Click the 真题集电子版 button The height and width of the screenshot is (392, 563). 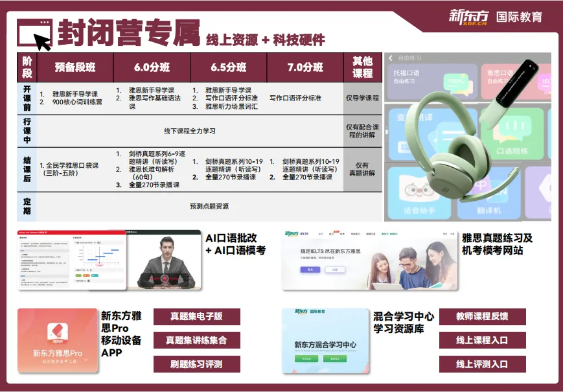click(x=197, y=317)
